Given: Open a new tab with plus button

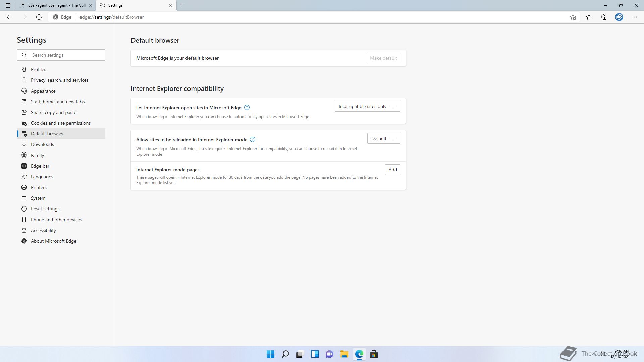Looking at the screenshot, I should coord(182,5).
